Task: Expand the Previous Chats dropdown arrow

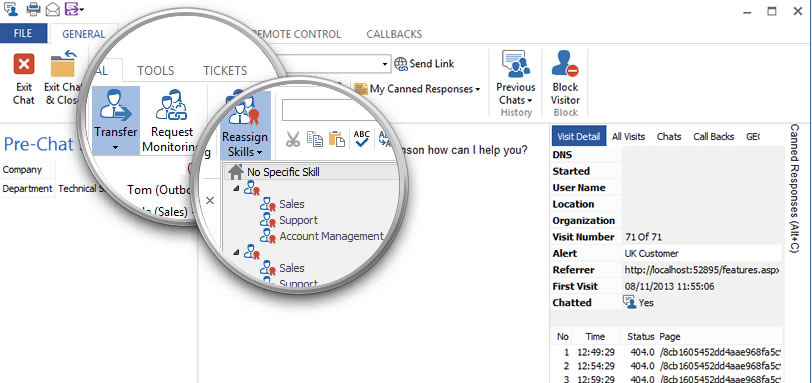Action: tap(530, 100)
